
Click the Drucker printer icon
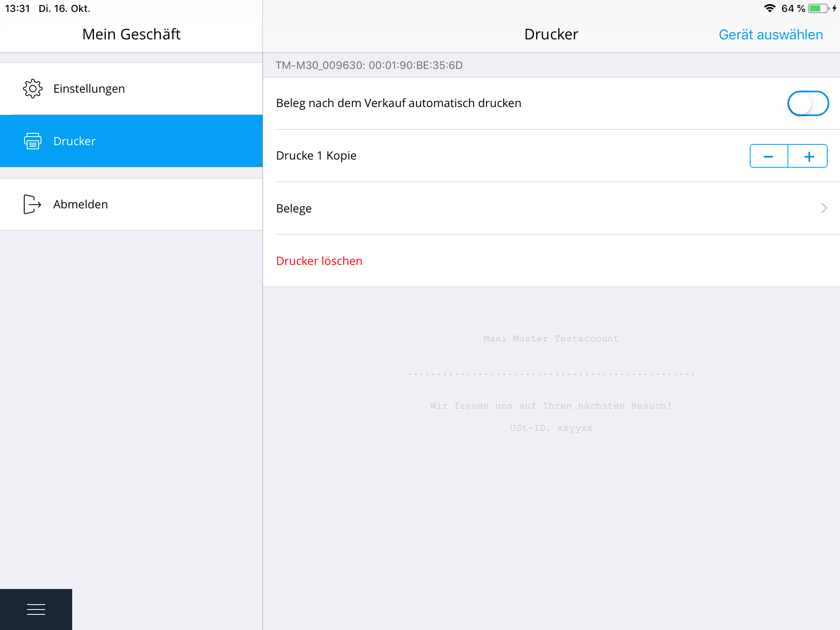click(33, 141)
